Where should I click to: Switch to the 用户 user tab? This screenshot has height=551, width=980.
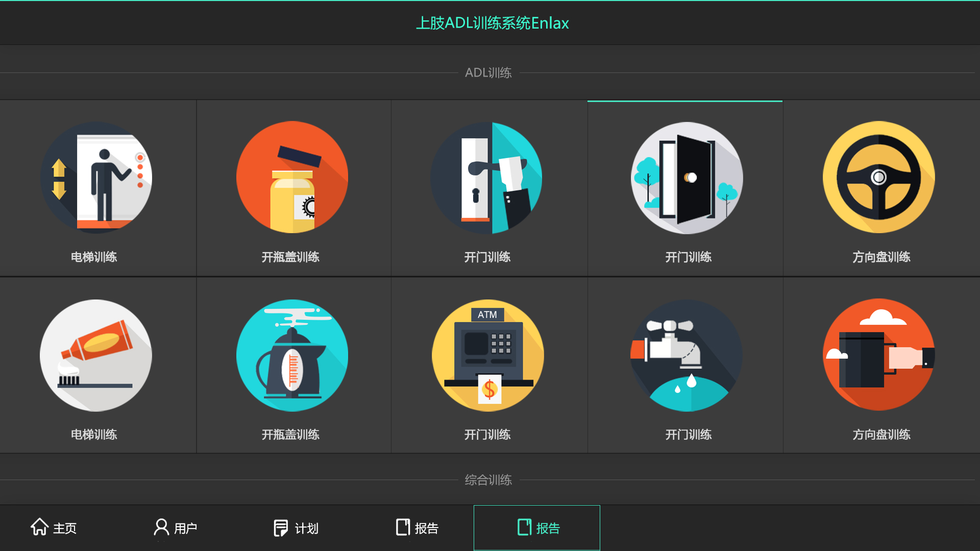coord(175,528)
